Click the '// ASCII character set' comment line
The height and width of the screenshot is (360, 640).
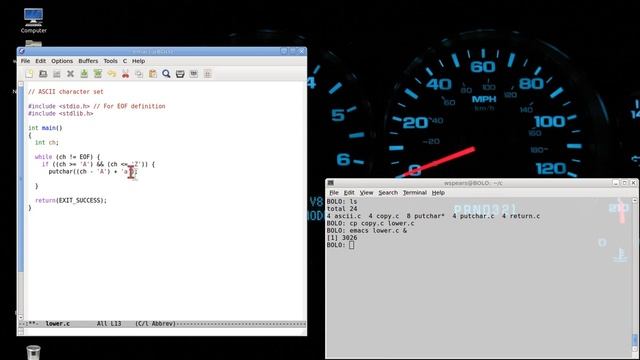[66, 92]
